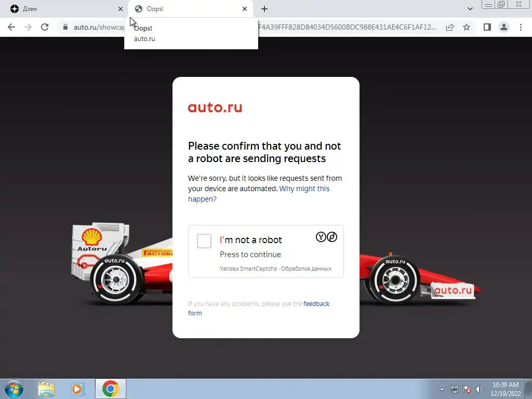Screen dimensions: 532x399
Task: Open Windows Media Player from taskbar
Action: click(x=78, y=389)
